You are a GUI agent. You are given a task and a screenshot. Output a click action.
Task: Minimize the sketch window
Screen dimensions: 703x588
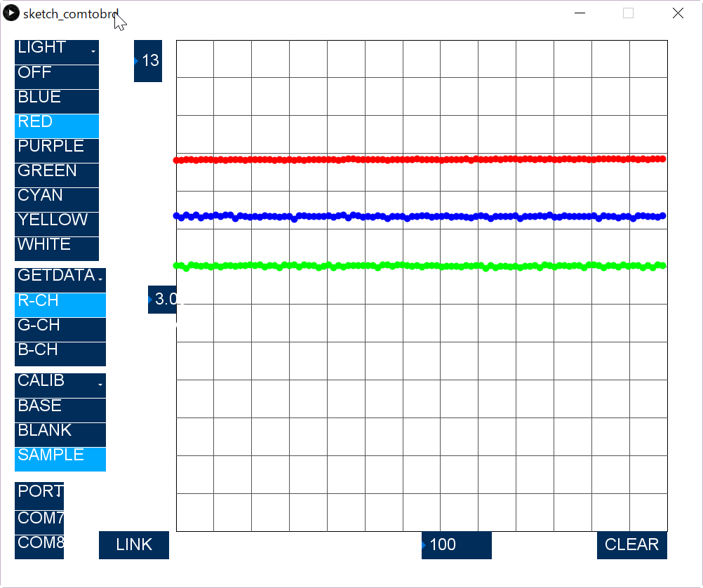[580, 13]
